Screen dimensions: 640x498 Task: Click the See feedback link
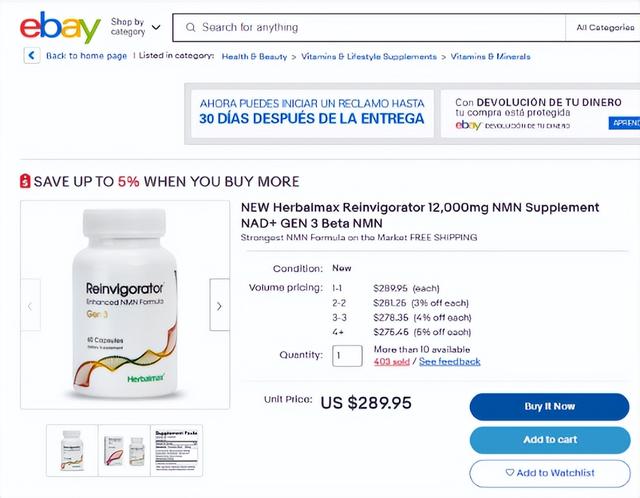449,361
